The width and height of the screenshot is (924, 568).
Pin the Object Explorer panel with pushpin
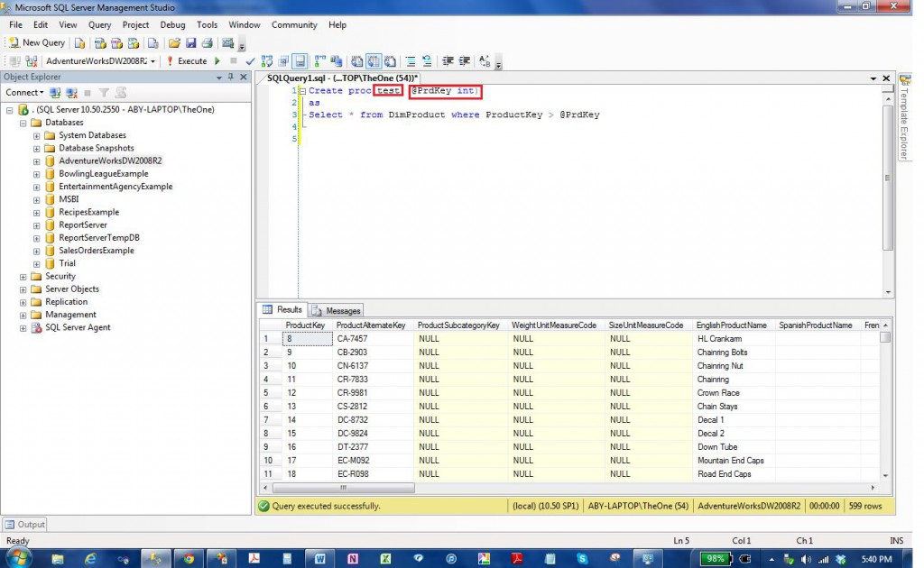233,78
